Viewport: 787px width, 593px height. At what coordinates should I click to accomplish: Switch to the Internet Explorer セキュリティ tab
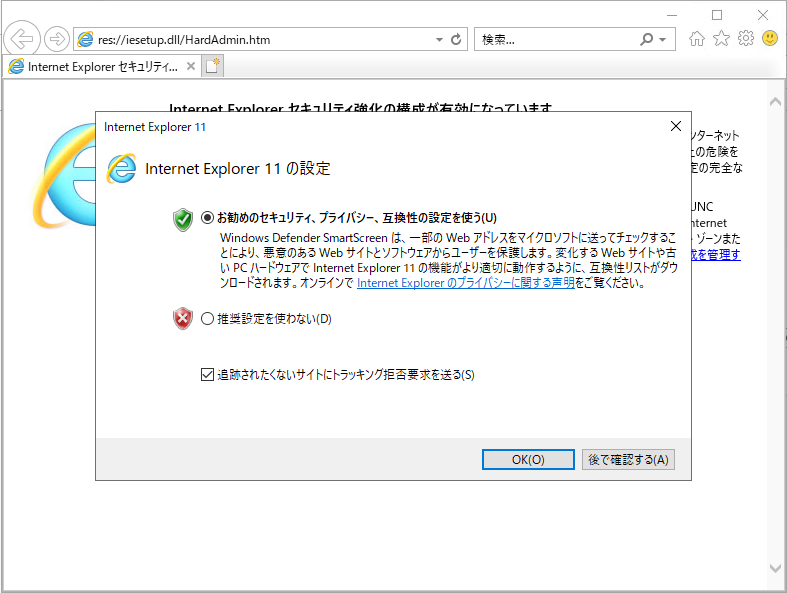tap(102, 66)
